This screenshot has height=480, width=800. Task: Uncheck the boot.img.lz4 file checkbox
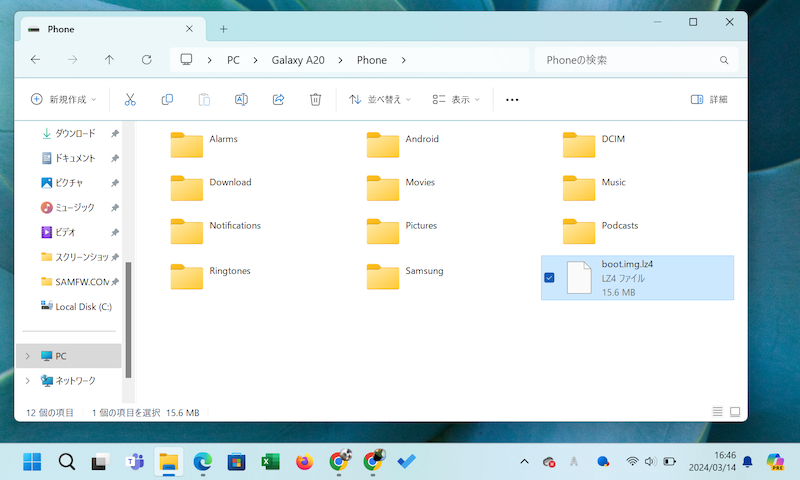[550, 277]
